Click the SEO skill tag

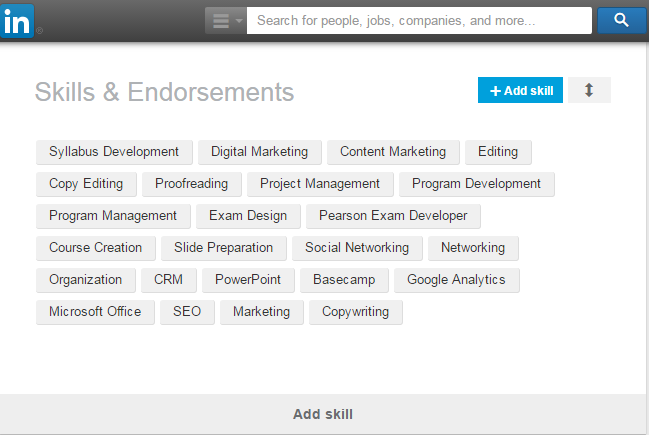[x=187, y=312]
